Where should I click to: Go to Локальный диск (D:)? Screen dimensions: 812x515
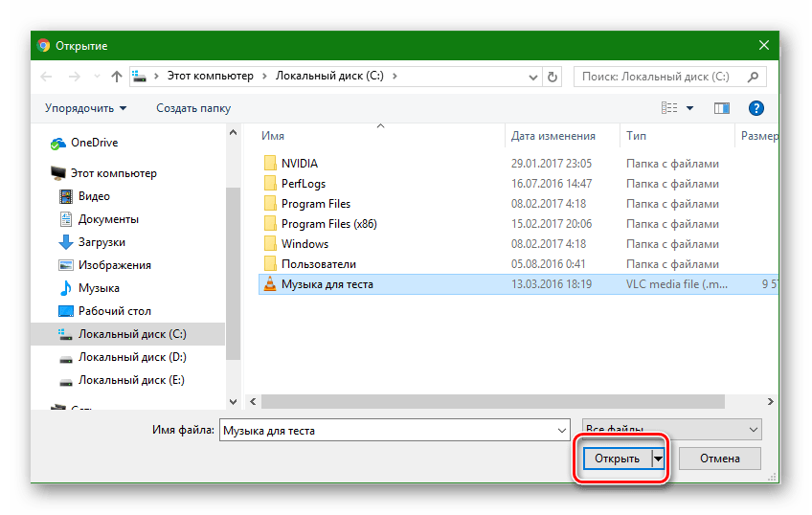132,357
